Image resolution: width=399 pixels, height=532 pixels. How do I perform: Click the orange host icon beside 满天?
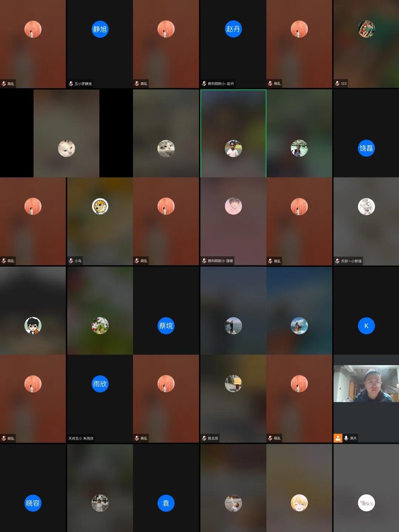tap(338, 438)
